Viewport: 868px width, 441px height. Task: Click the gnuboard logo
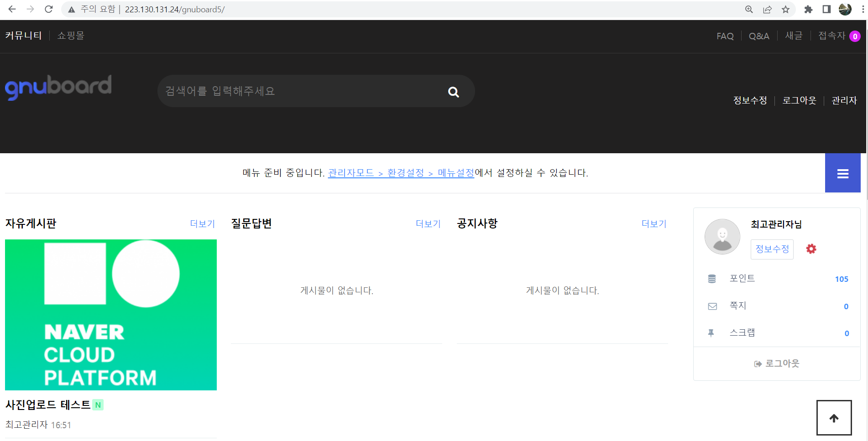coord(58,87)
